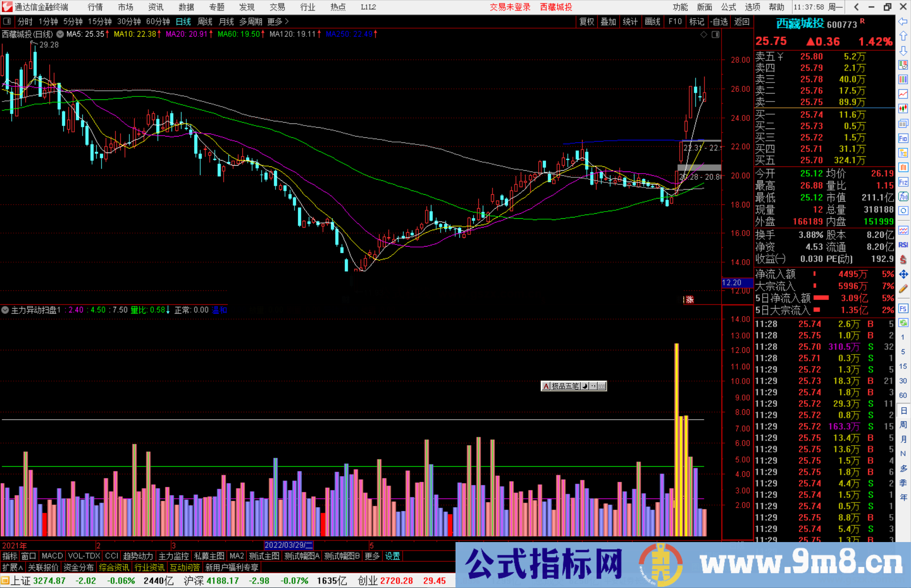Expand the 扩展 panel at bottom left
Screen dimensions: 911x588
point(12,567)
